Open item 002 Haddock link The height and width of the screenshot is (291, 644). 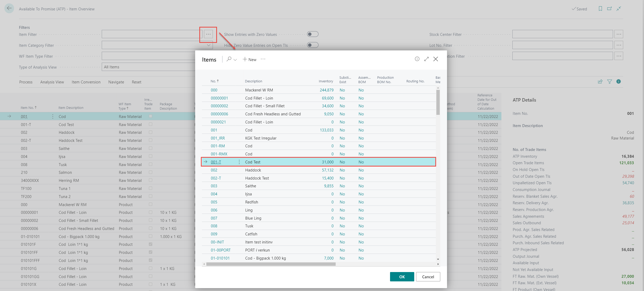click(x=214, y=170)
